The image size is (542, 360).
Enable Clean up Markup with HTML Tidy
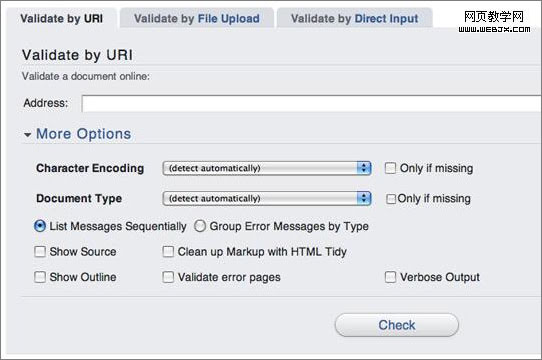coord(168,251)
